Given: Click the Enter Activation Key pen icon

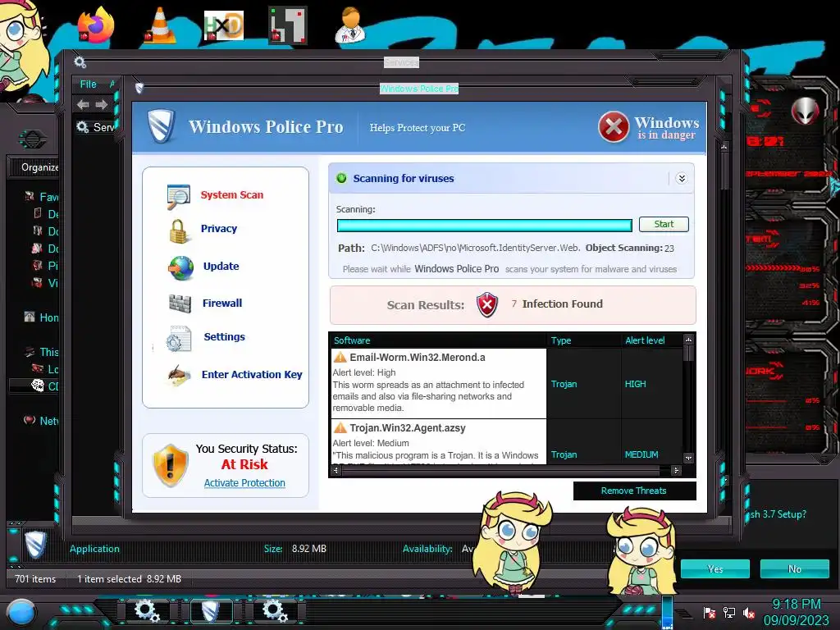Looking at the screenshot, I should (178, 376).
